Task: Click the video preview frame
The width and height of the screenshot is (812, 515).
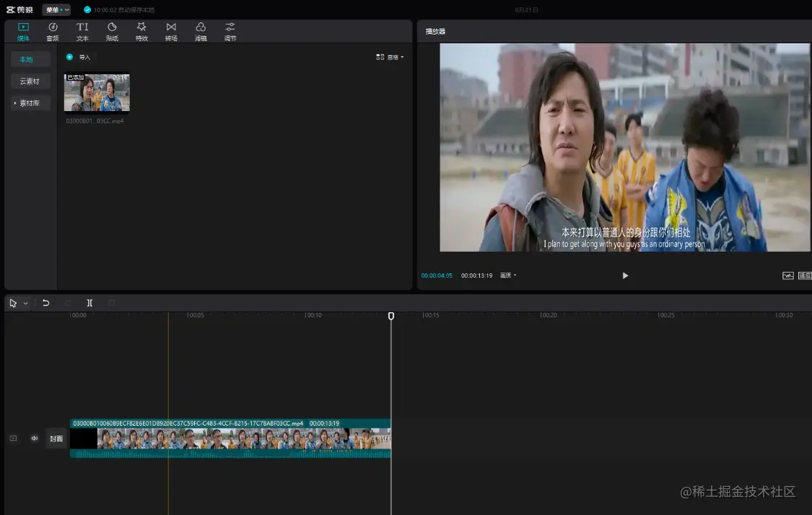Action: coord(624,148)
